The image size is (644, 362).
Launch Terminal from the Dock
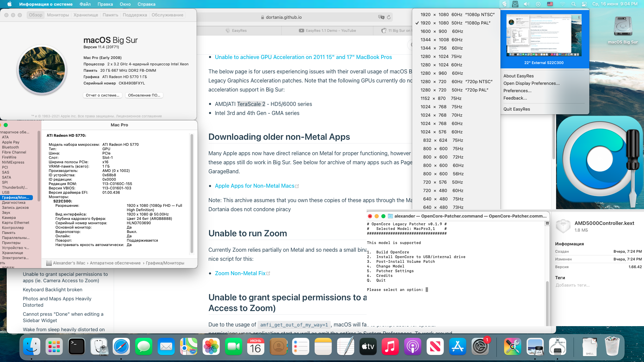point(76,347)
